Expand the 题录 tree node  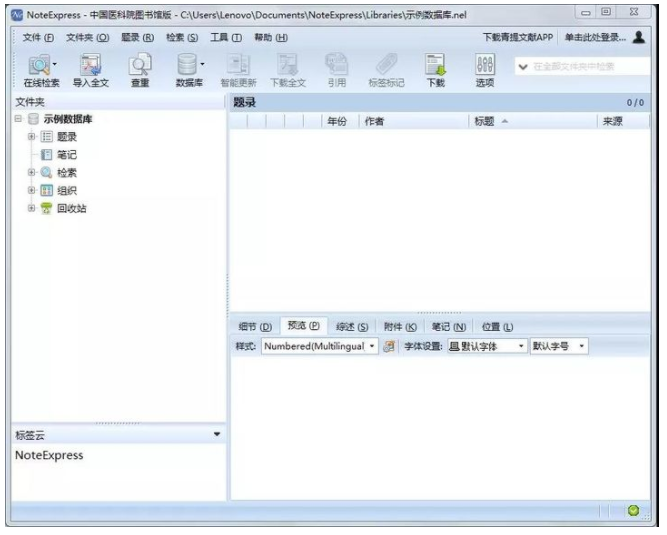[31, 137]
